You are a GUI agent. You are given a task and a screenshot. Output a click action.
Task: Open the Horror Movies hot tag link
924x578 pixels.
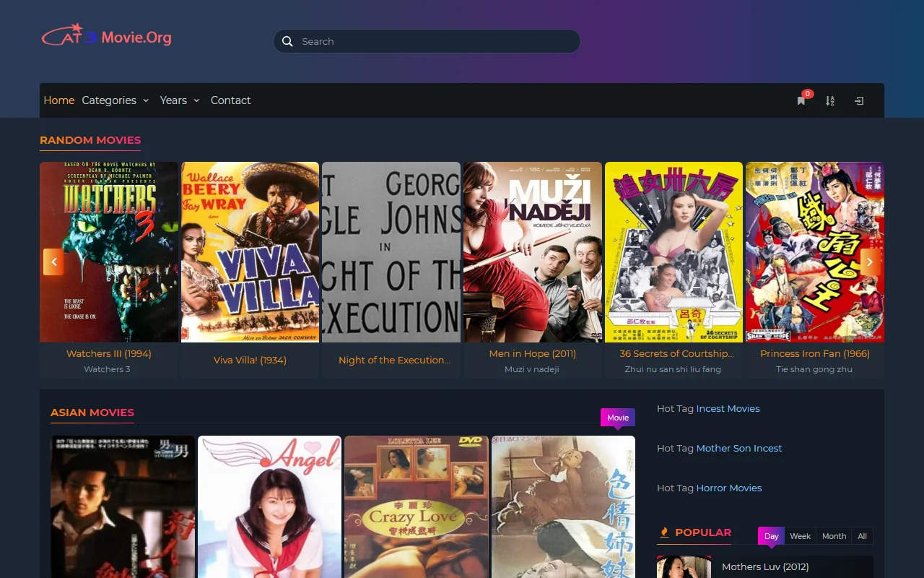[x=729, y=488]
